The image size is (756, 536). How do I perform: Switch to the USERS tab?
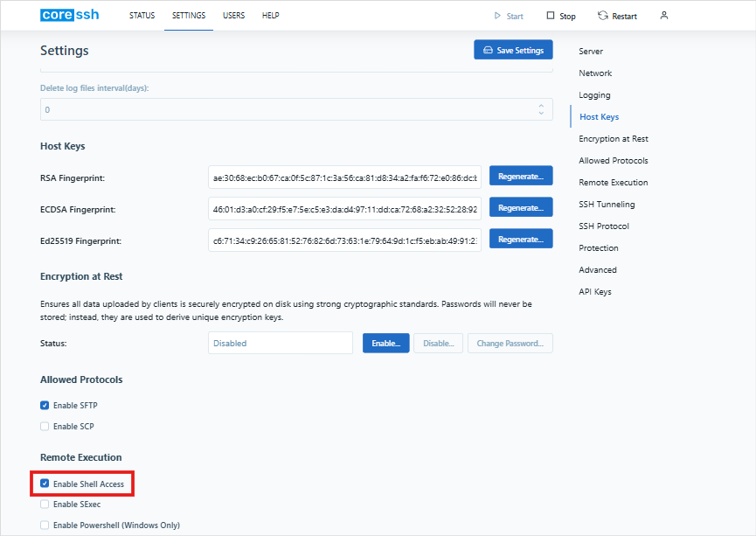click(233, 15)
